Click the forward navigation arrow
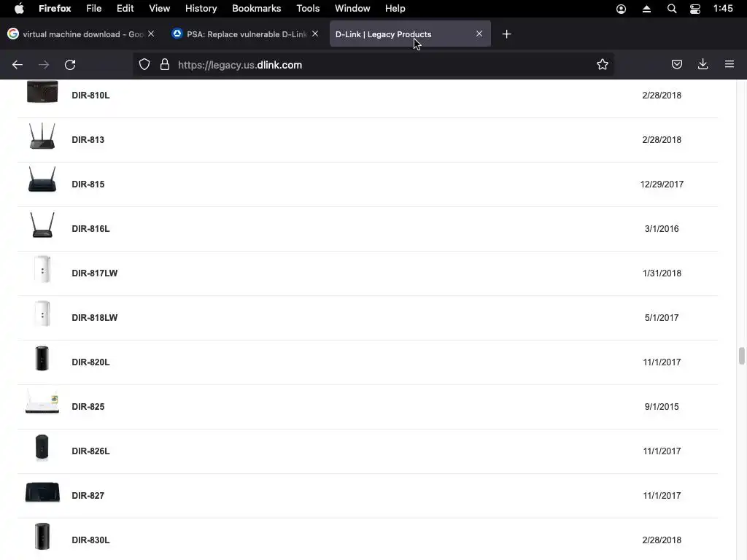Image resolution: width=747 pixels, height=560 pixels. tap(44, 65)
